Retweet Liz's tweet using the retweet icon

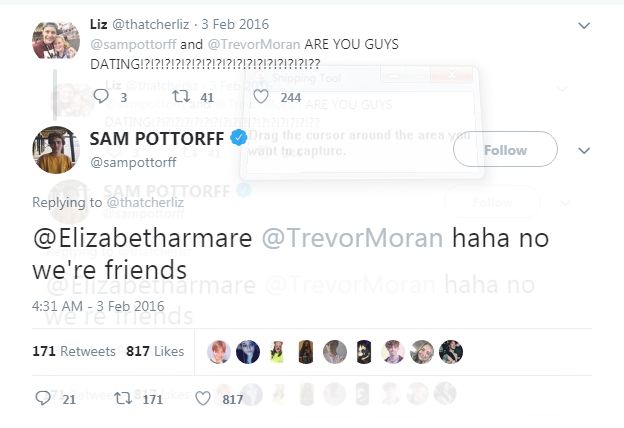(181, 96)
